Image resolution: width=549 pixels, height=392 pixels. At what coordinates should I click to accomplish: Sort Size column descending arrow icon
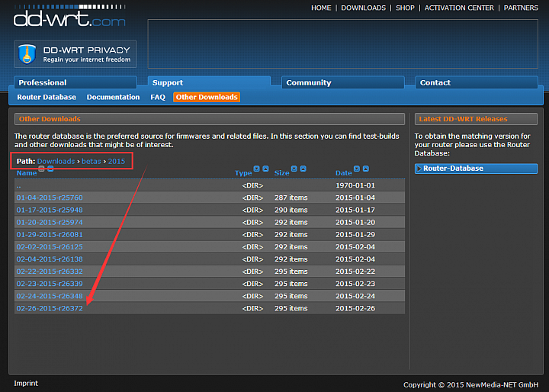[294, 169]
